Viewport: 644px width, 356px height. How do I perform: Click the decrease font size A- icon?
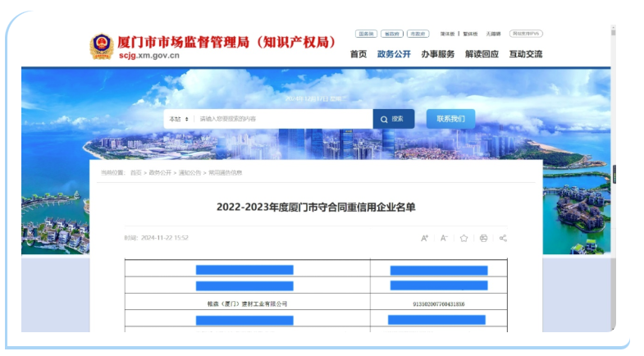(444, 238)
